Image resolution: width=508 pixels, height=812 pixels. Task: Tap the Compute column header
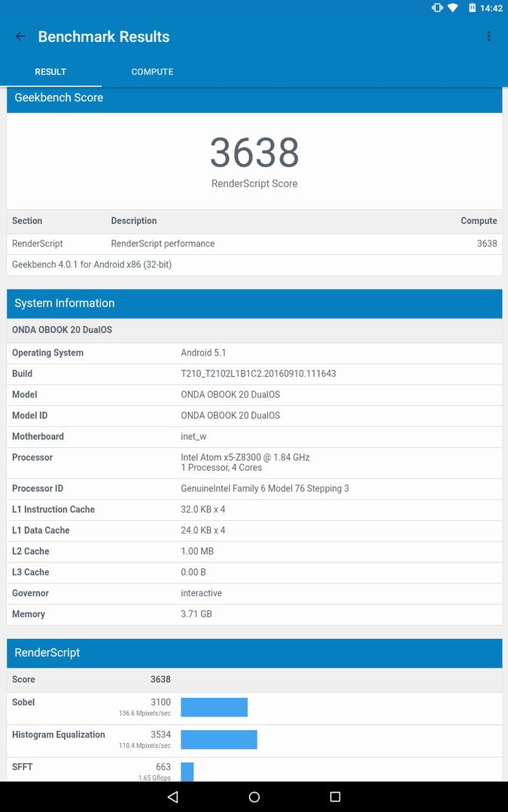coord(479,220)
